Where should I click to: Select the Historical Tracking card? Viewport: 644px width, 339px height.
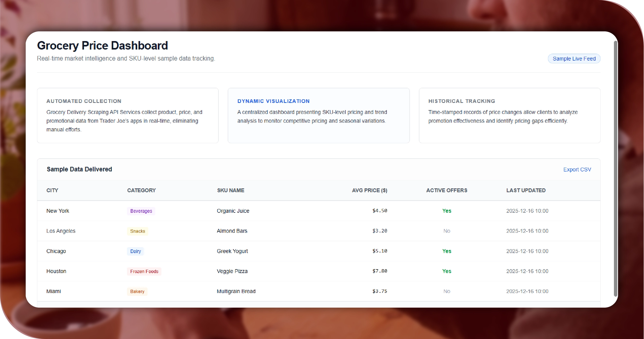(x=509, y=115)
